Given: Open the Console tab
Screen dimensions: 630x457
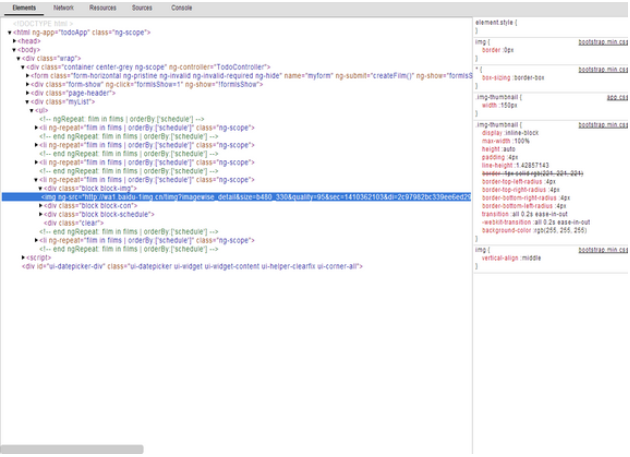Looking at the screenshot, I should (181, 7).
